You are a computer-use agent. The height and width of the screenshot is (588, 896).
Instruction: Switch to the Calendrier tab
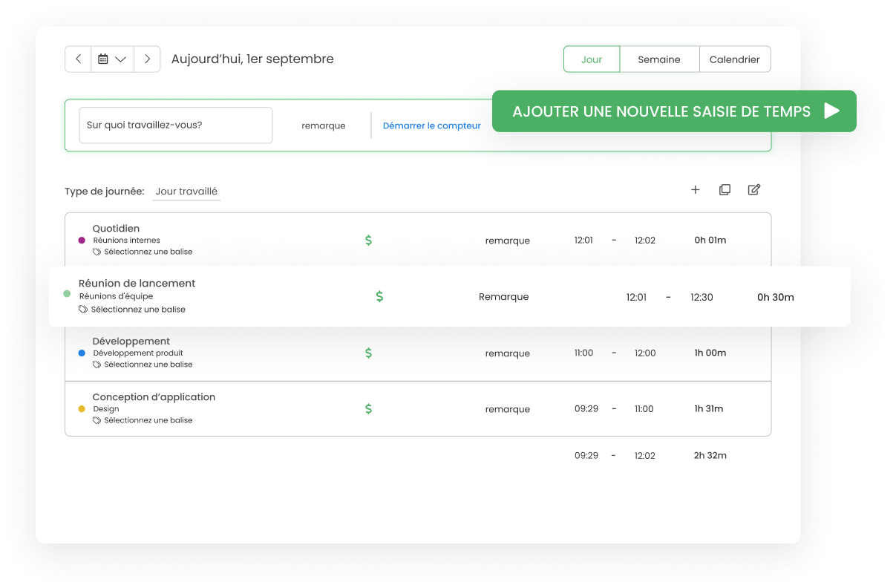tap(735, 59)
